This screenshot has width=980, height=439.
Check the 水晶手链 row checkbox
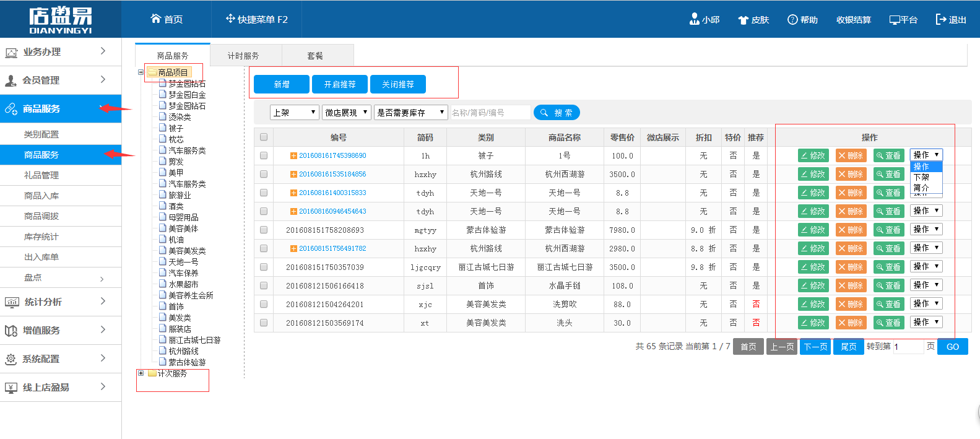pyautogui.click(x=264, y=285)
